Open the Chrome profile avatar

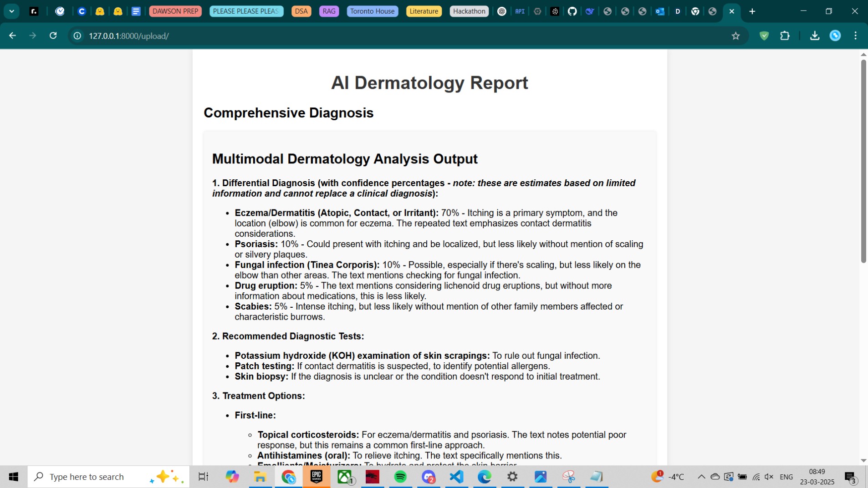point(835,36)
